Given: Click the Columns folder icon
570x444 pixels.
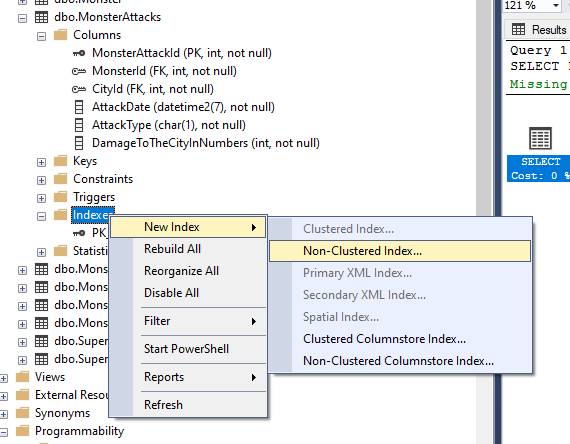Looking at the screenshot, I should pos(60,35).
